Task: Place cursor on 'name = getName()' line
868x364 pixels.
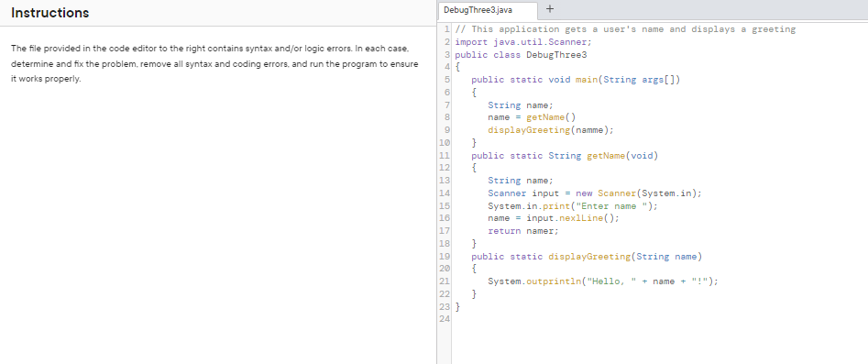Action: (x=532, y=117)
